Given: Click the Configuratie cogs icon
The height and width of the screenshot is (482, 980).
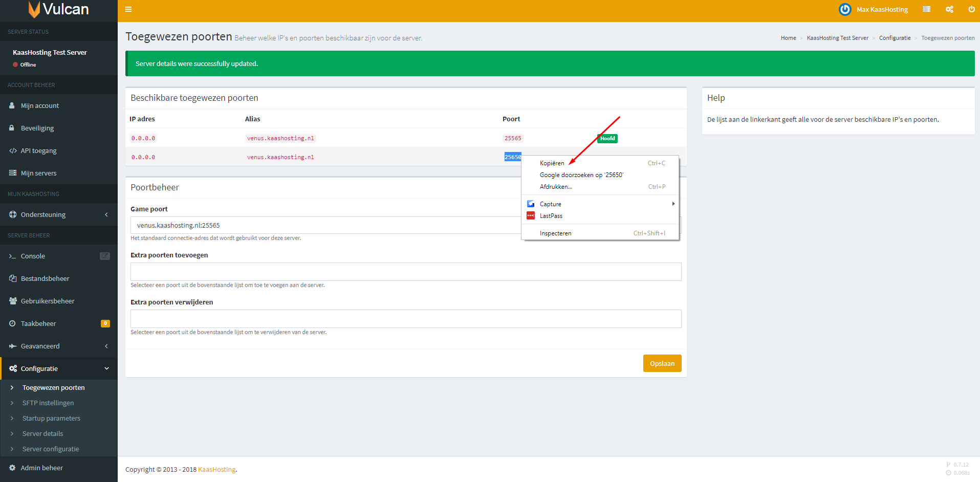Looking at the screenshot, I should pos(13,368).
